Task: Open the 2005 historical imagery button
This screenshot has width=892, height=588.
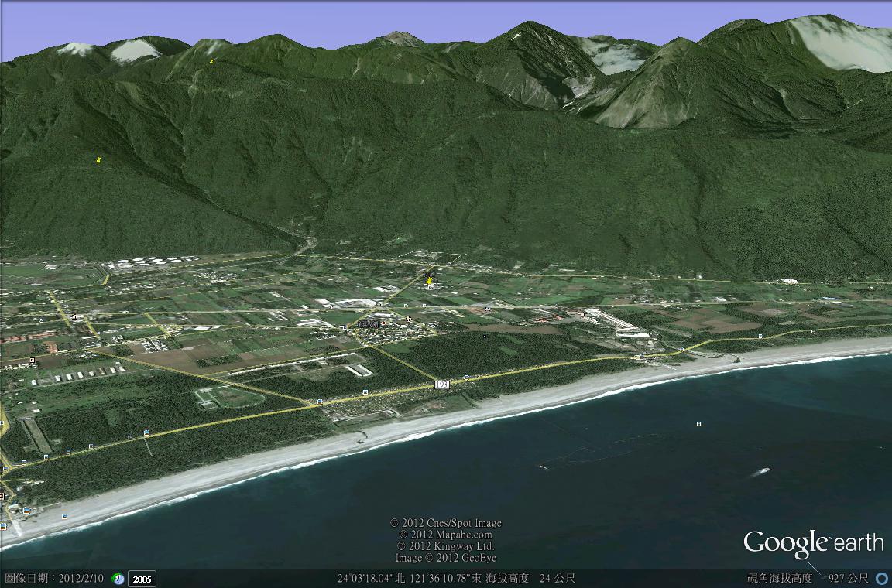Action: pyautogui.click(x=142, y=579)
